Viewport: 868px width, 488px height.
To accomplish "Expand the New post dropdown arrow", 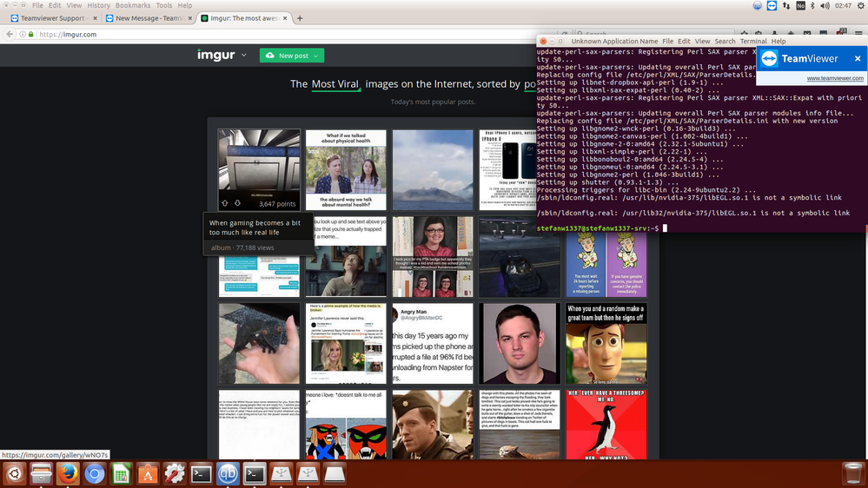I will (315, 56).
